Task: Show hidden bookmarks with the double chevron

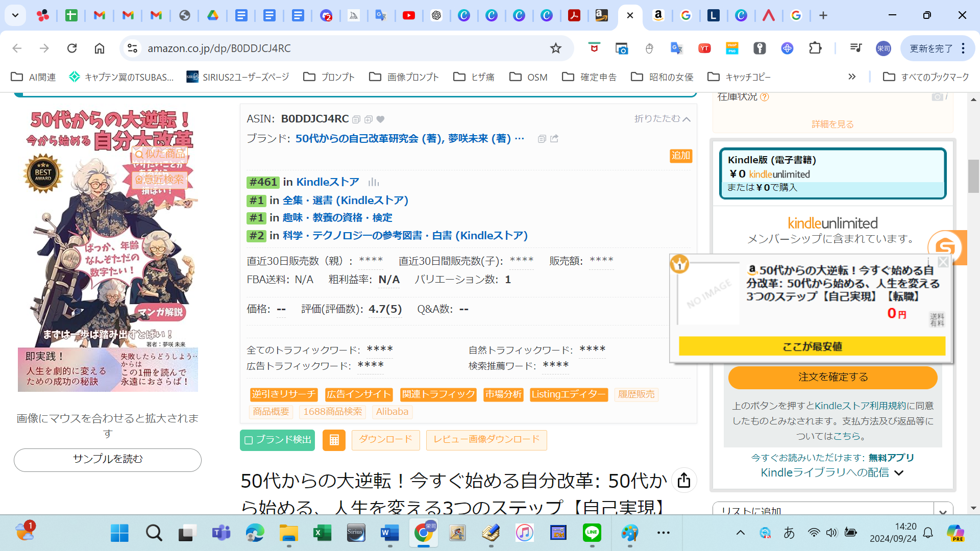Action: [x=852, y=77]
